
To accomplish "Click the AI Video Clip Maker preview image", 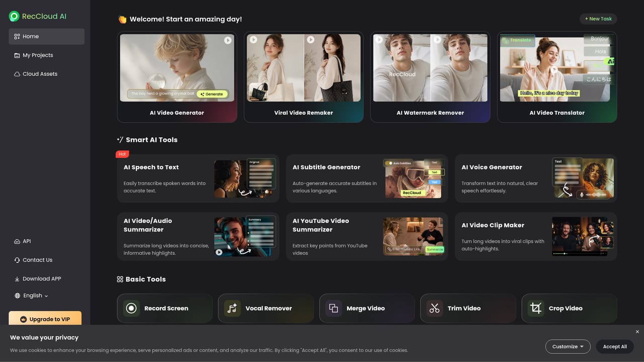I will pos(583,236).
